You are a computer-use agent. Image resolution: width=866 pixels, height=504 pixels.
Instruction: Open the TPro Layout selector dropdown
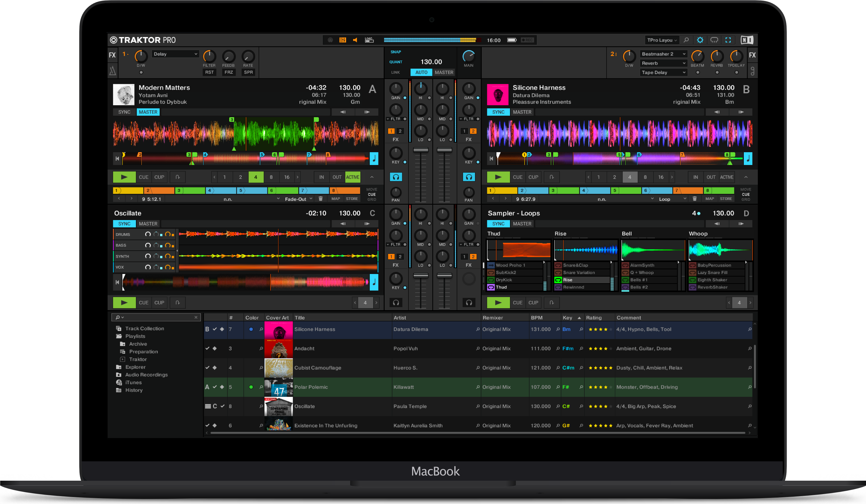click(x=662, y=40)
